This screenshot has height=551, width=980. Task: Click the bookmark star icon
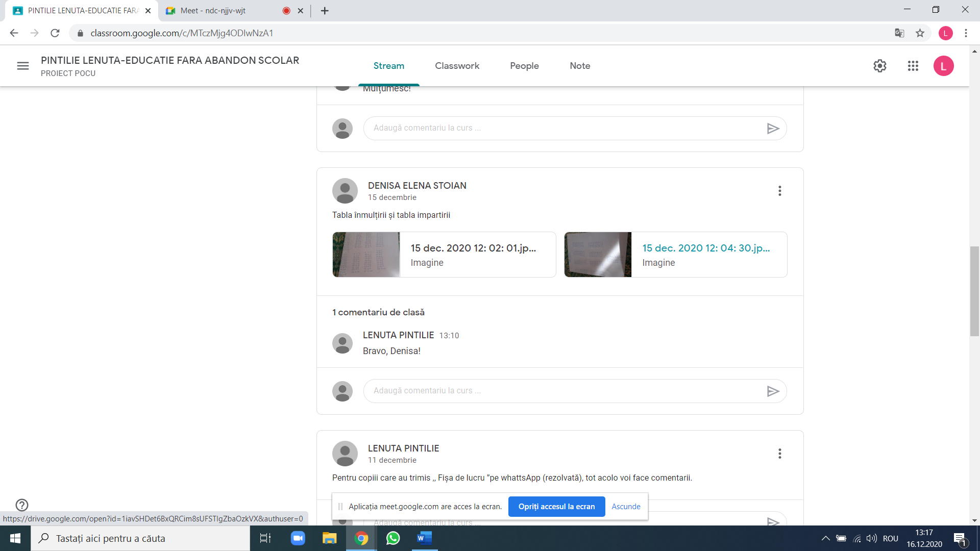(920, 33)
